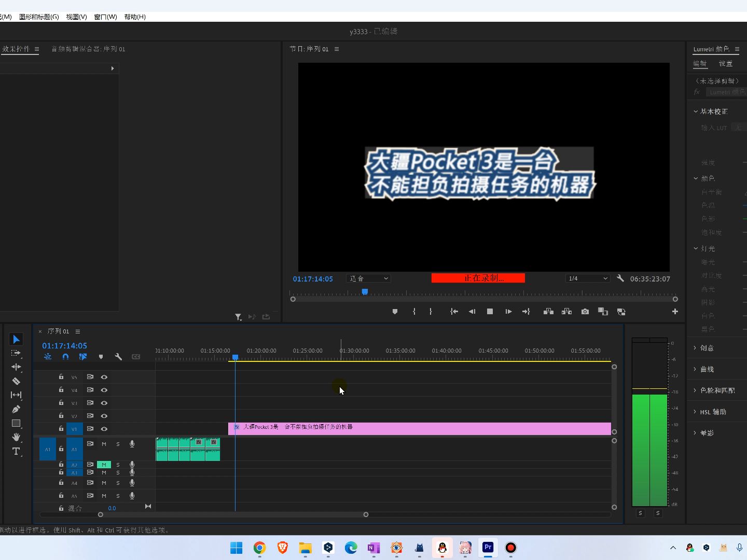This screenshot has width=747, height=560.
Task: Toggle lock on track V2
Action: [61, 416]
